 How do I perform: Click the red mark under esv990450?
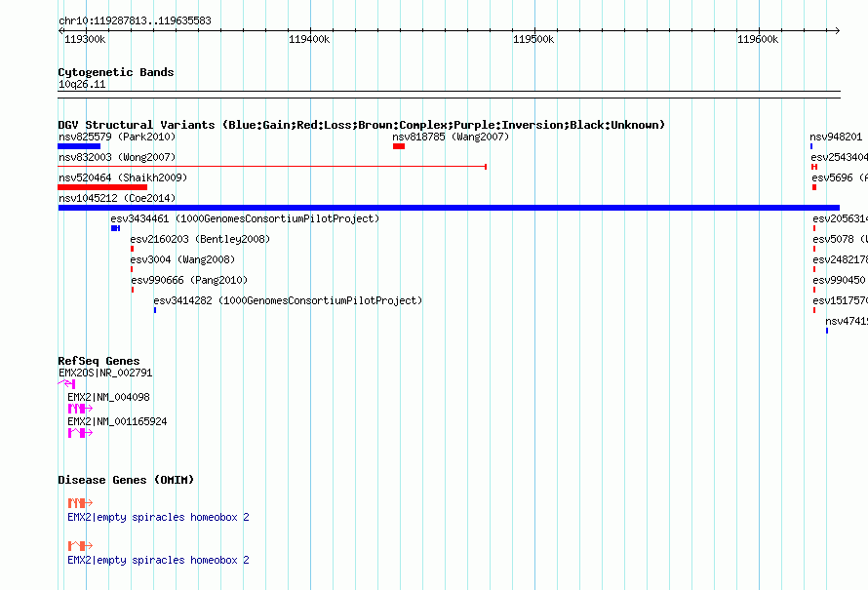(x=814, y=290)
